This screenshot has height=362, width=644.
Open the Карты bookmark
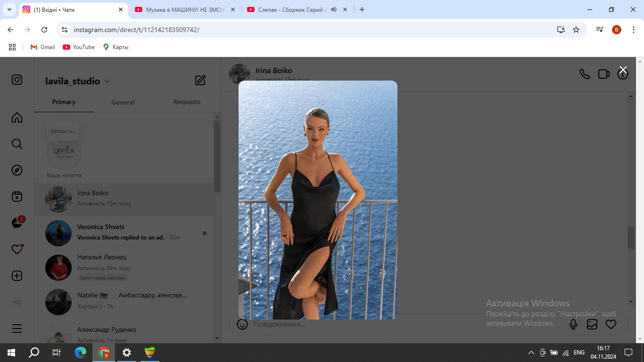pos(116,47)
